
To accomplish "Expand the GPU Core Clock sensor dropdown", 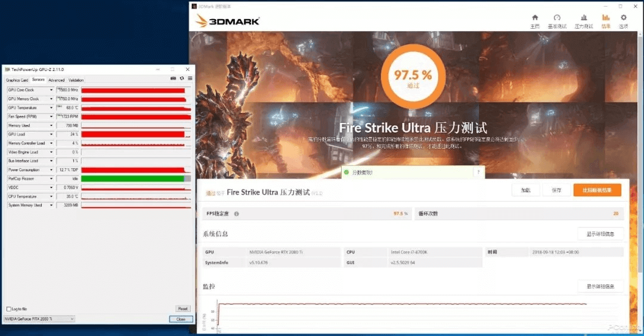I will pyautogui.click(x=51, y=90).
